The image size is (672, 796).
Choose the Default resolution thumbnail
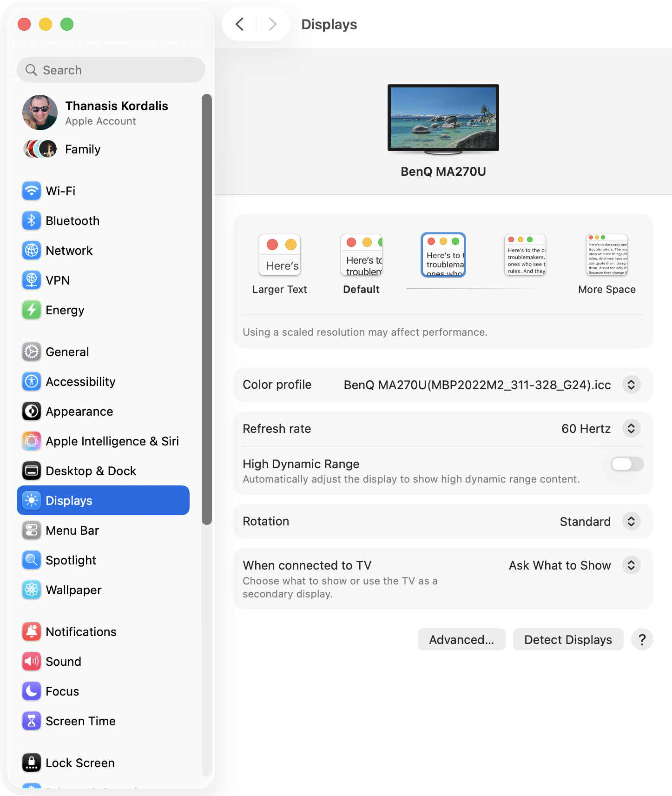362,255
